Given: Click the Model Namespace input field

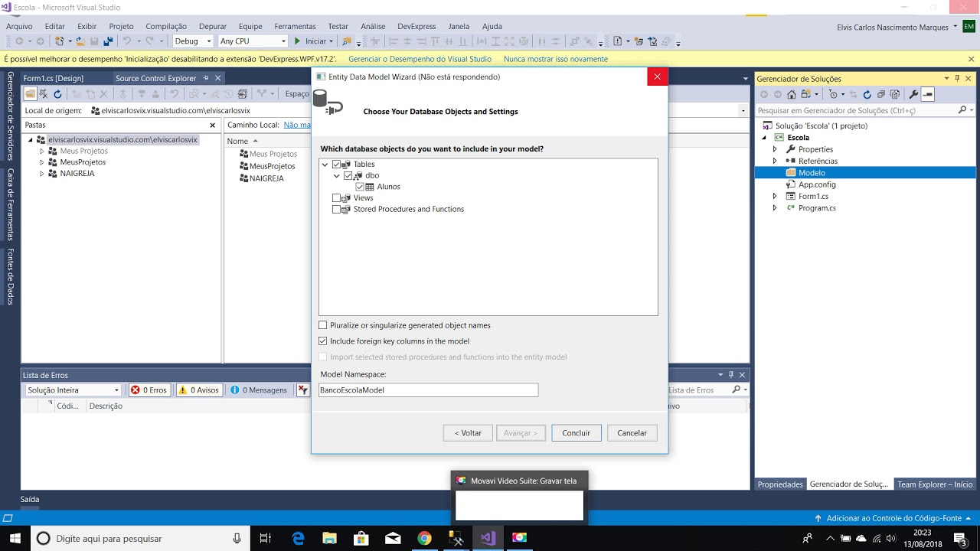Looking at the screenshot, I should [429, 390].
